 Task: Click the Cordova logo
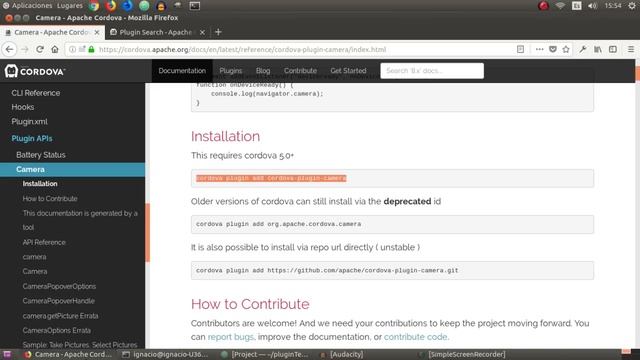click(x=35, y=71)
